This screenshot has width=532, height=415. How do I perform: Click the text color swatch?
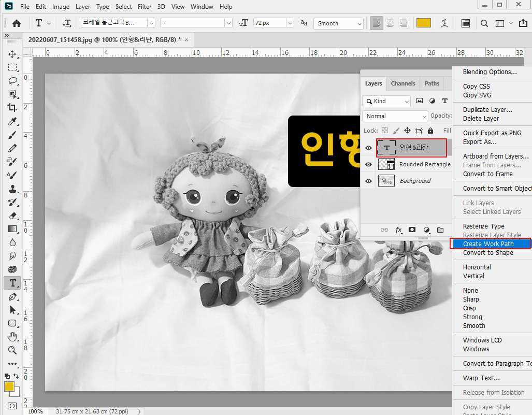tap(423, 23)
